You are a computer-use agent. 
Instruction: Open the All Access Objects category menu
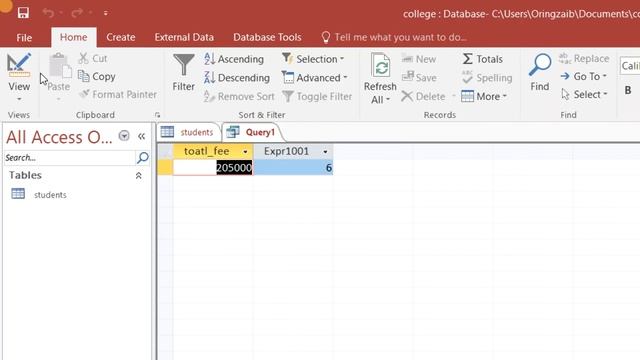coord(124,136)
